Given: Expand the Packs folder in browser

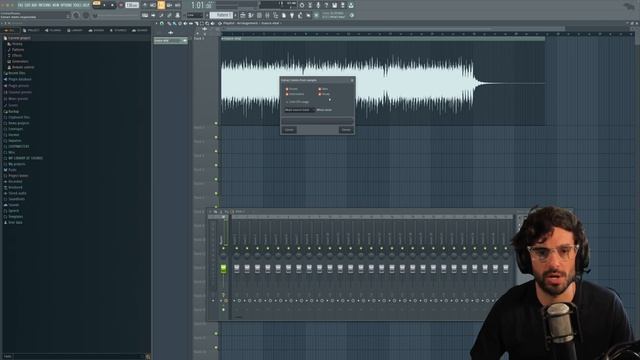Looking at the screenshot, I should point(11,169).
